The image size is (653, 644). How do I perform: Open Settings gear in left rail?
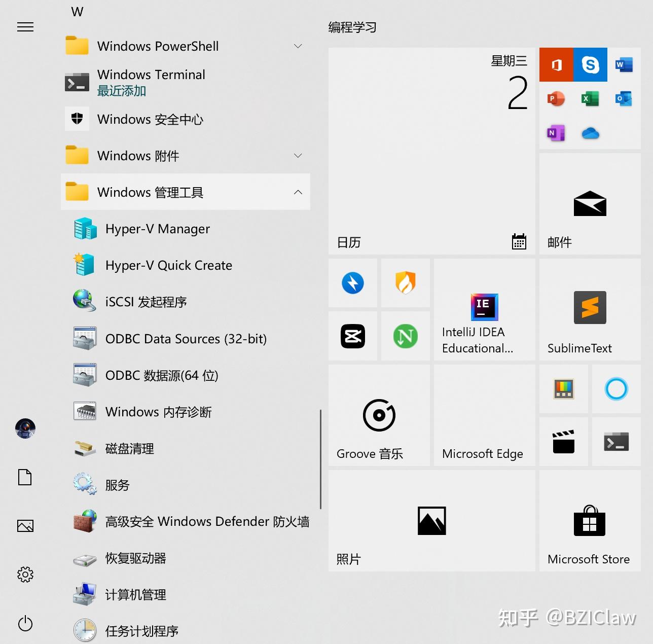25,575
